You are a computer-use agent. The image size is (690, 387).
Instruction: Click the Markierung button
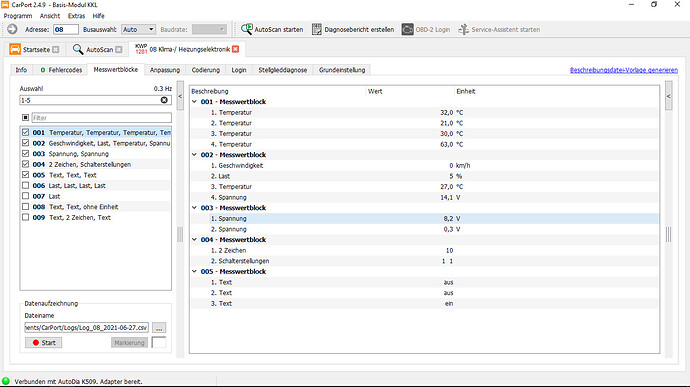[129, 342]
